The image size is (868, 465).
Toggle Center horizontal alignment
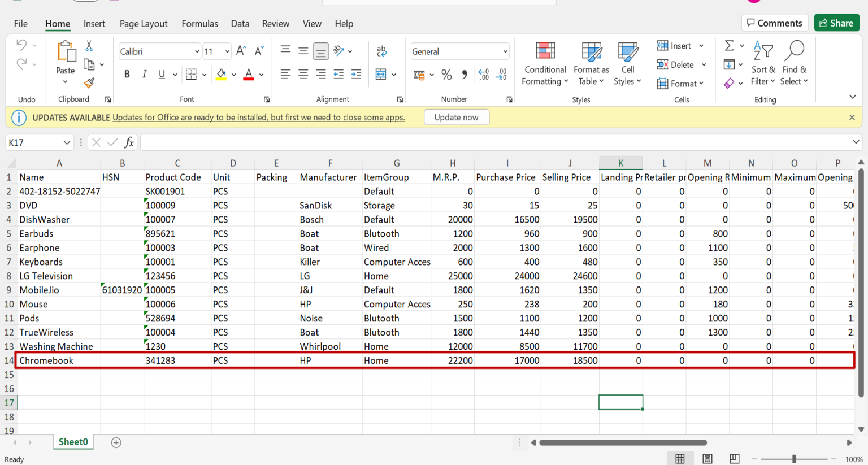pyautogui.click(x=303, y=74)
